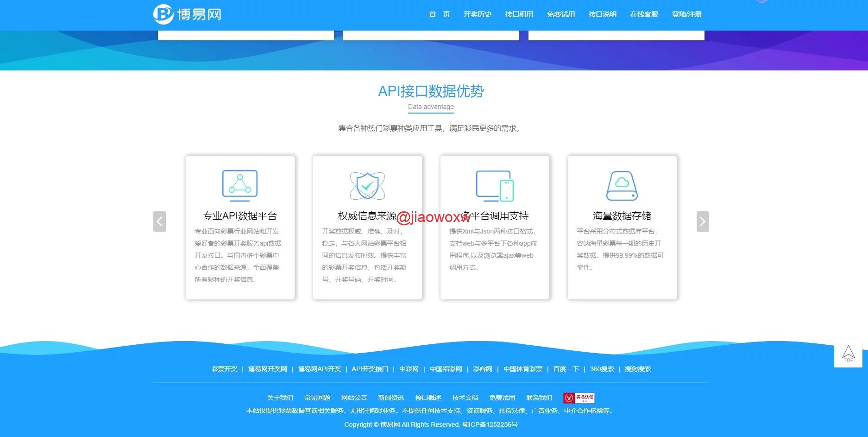Open 接口说明 navigation item
Viewport: 868px width, 437px height.
pos(602,14)
